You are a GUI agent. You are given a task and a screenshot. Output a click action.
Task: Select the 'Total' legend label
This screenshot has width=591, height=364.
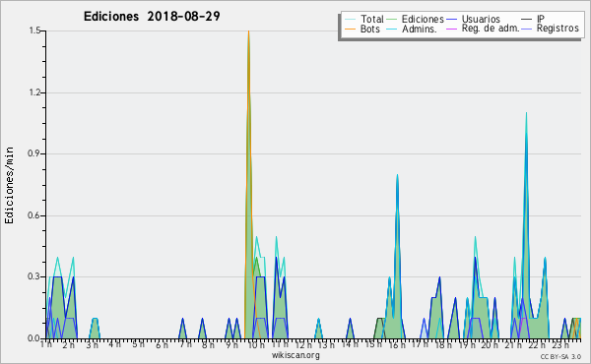(x=371, y=19)
